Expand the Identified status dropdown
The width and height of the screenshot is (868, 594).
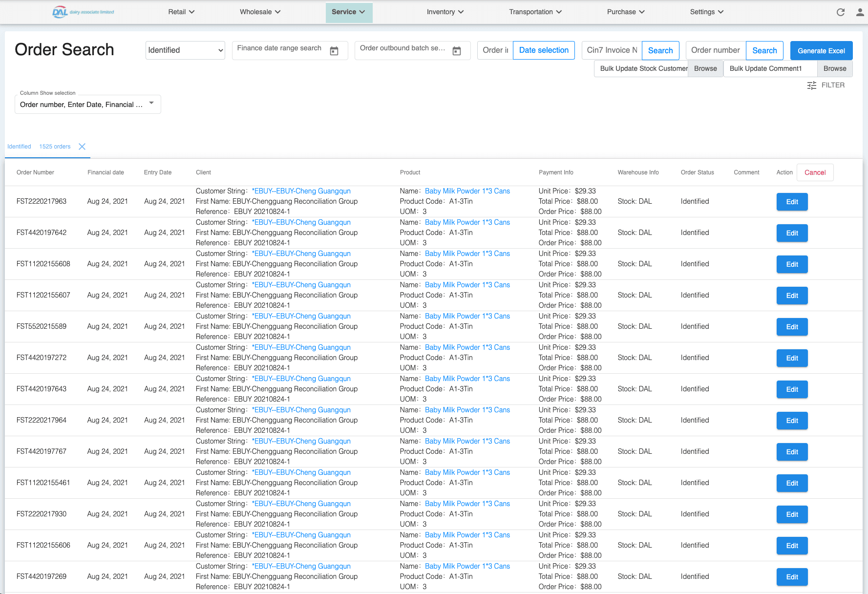pyautogui.click(x=185, y=50)
